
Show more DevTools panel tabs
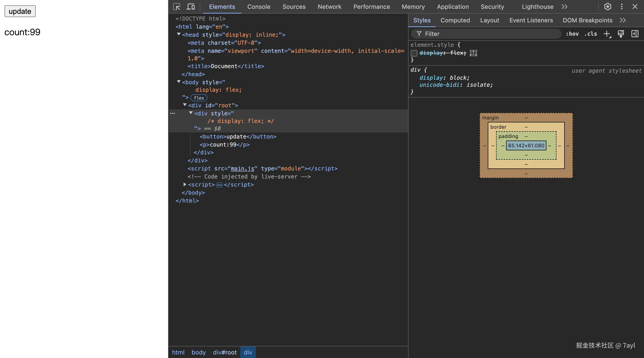point(564,7)
